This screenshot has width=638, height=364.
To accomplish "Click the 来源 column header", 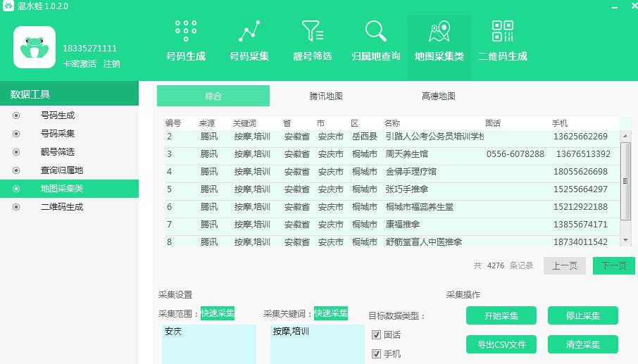I will tap(207, 123).
